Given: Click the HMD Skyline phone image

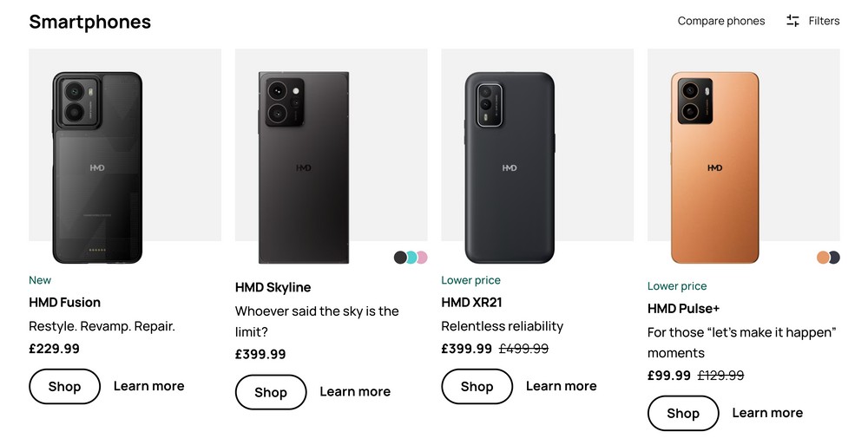Looking at the screenshot, I should point(304,167).
